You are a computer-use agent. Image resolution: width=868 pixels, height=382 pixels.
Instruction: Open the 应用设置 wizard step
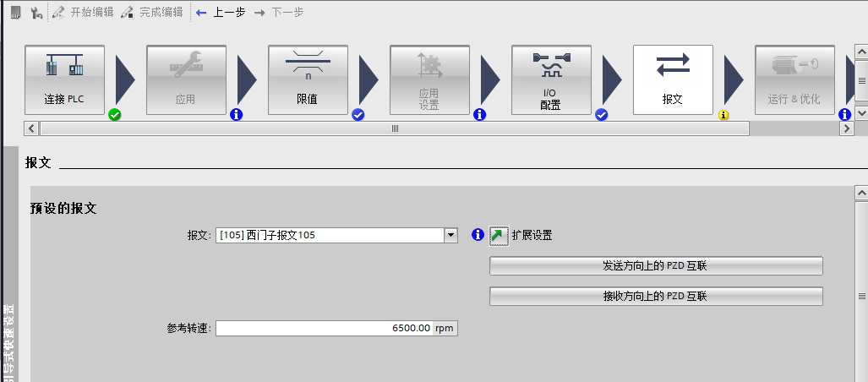coord(429,79)
